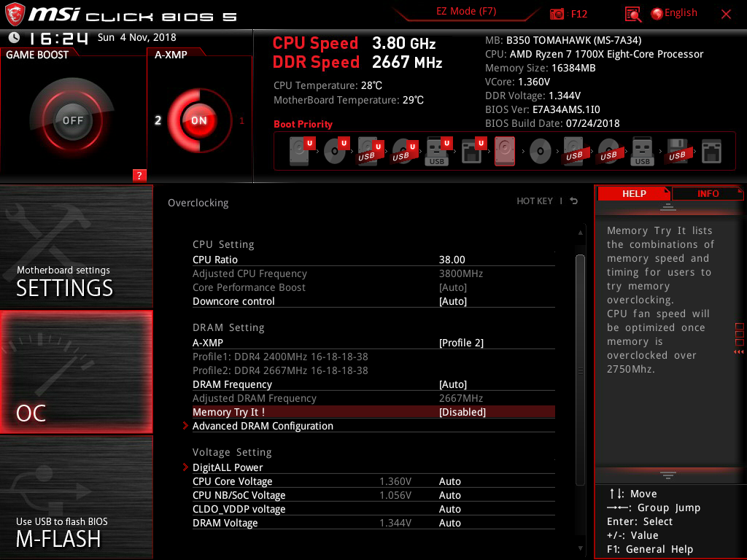Open the BIOS search magnifier icon
This screenshot has width=747, height=560.
click(x=632, y=15)
